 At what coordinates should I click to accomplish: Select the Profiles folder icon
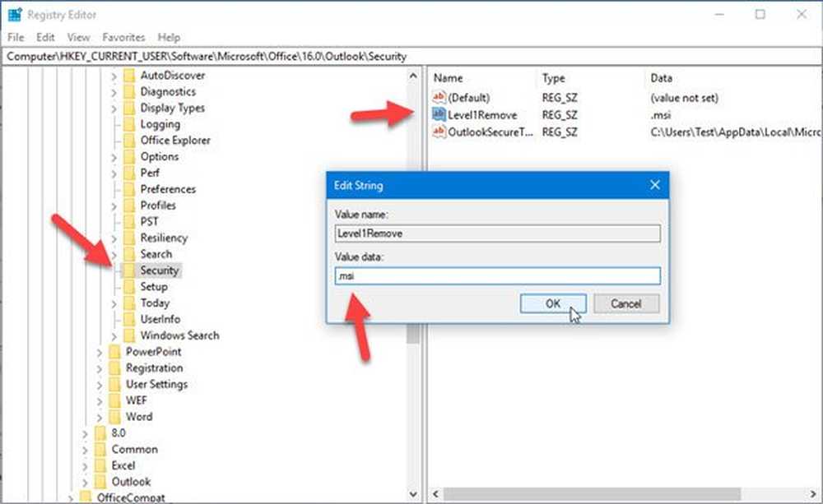(x=129, y=206)
